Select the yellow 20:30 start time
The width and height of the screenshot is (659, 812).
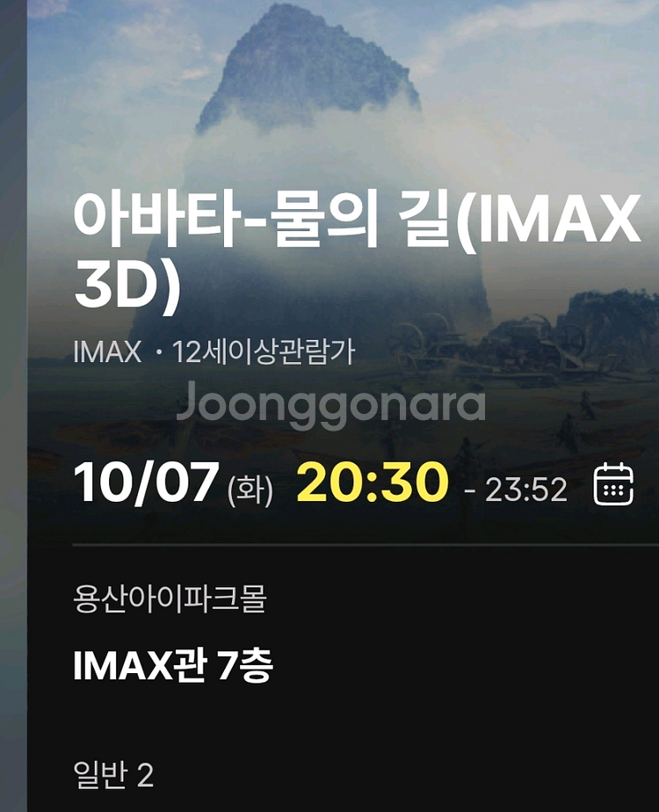[373, 482]
